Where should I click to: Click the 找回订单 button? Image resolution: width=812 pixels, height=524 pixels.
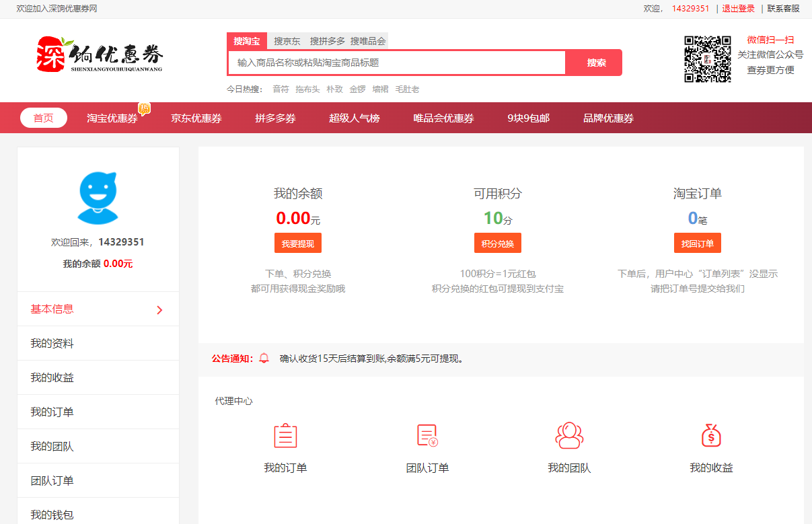tap(697, 244)
